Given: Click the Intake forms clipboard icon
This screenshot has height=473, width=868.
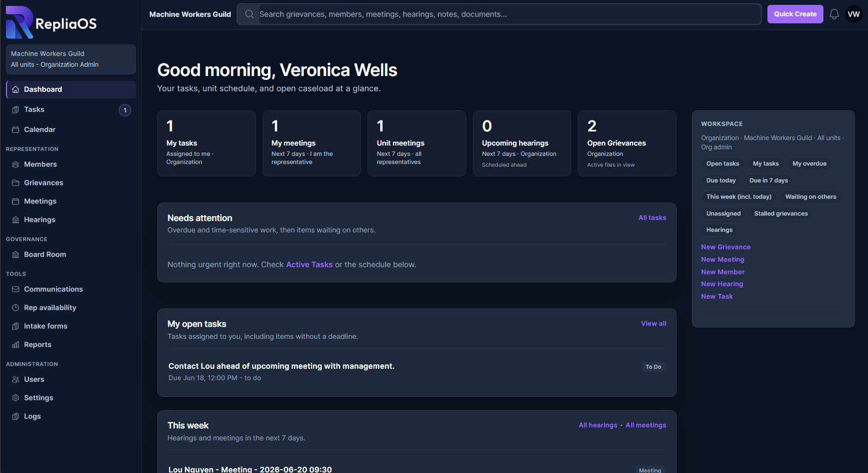Looking at the screenshot, I should (16, 326).
